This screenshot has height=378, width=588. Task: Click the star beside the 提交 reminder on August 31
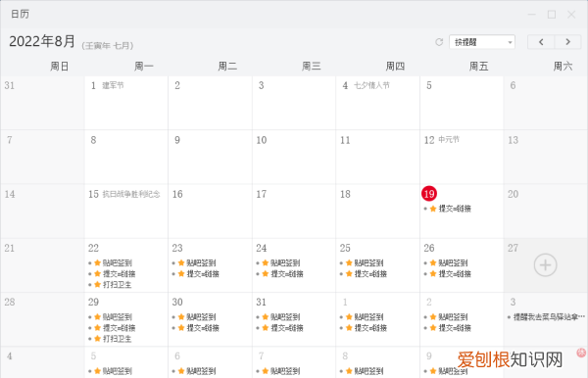pyautogui.click(x=266, y=328)
